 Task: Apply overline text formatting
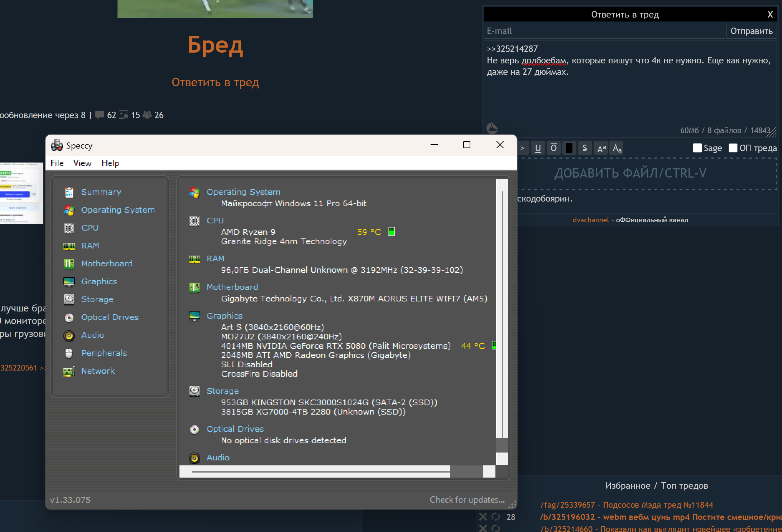click(553, 148)
